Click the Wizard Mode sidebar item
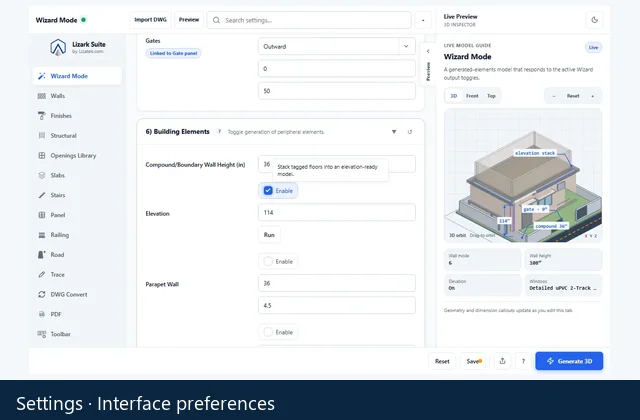Screen dimensions: 640x420 (77, 76)
